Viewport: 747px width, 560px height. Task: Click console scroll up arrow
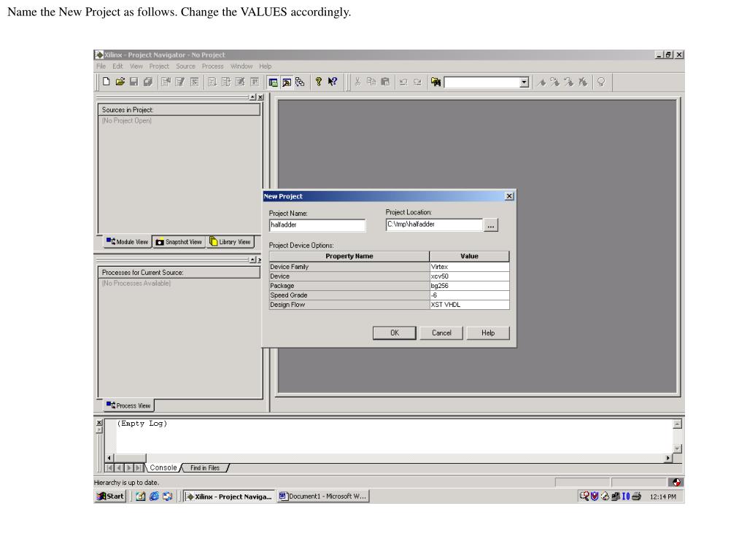[x=678, y=424]
